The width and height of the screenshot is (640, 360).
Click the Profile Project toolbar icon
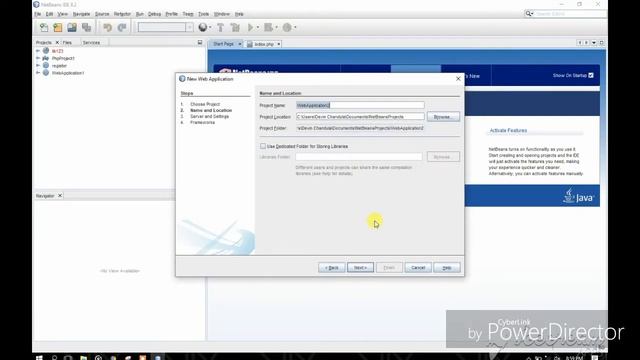[x=287, y=27]
